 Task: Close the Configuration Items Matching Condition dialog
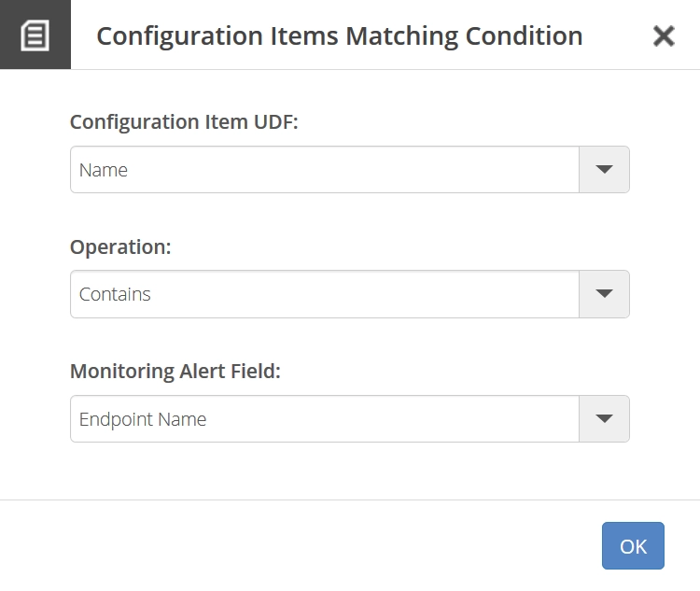(664, 35)
